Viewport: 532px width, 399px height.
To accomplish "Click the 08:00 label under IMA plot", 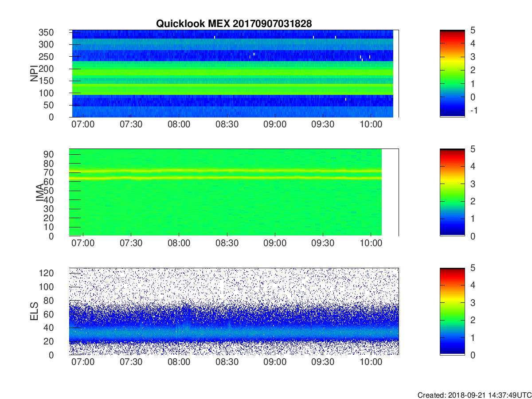I will 179,243.
